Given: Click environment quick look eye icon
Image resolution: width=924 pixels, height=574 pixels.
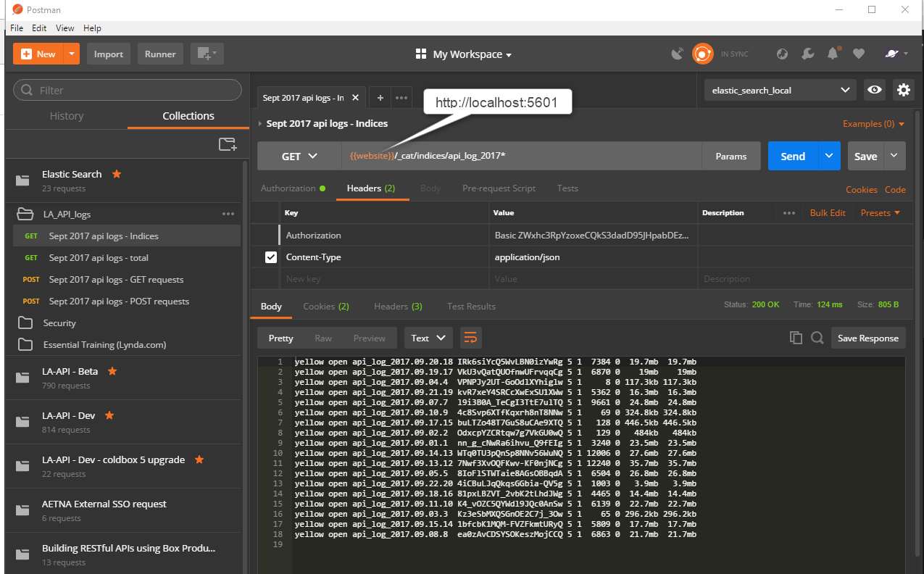Looking at the screenshot, I should 875,90.
